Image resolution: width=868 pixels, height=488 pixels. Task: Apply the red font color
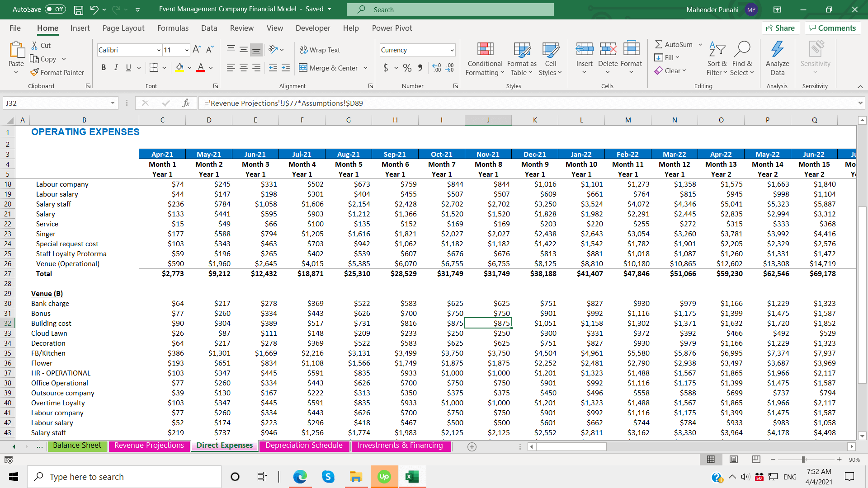[x=201, y=68]
